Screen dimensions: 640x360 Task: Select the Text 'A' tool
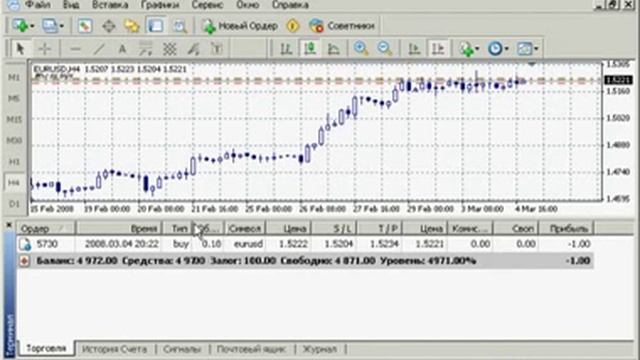tap(122, 49)
